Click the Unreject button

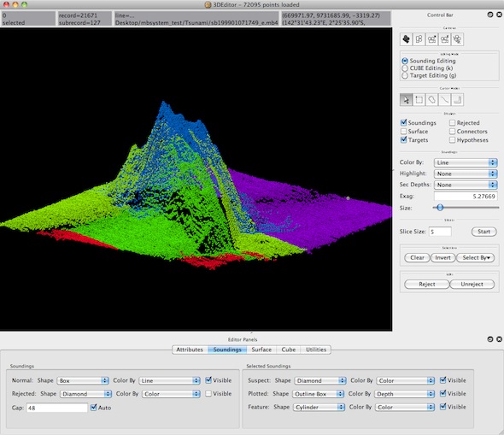[472, 285]
